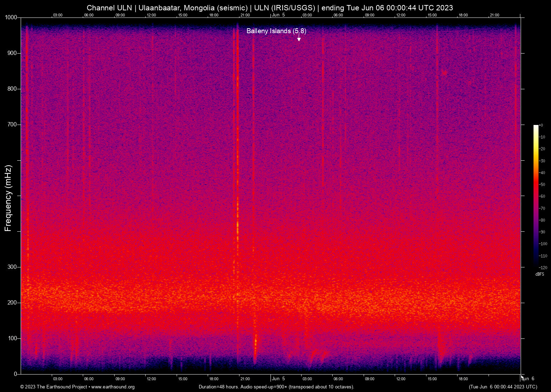The height and width of the screenshot is (392, 551).
Task: Select the Jun 5 date label on bottom axis
Action: [278, 379]
